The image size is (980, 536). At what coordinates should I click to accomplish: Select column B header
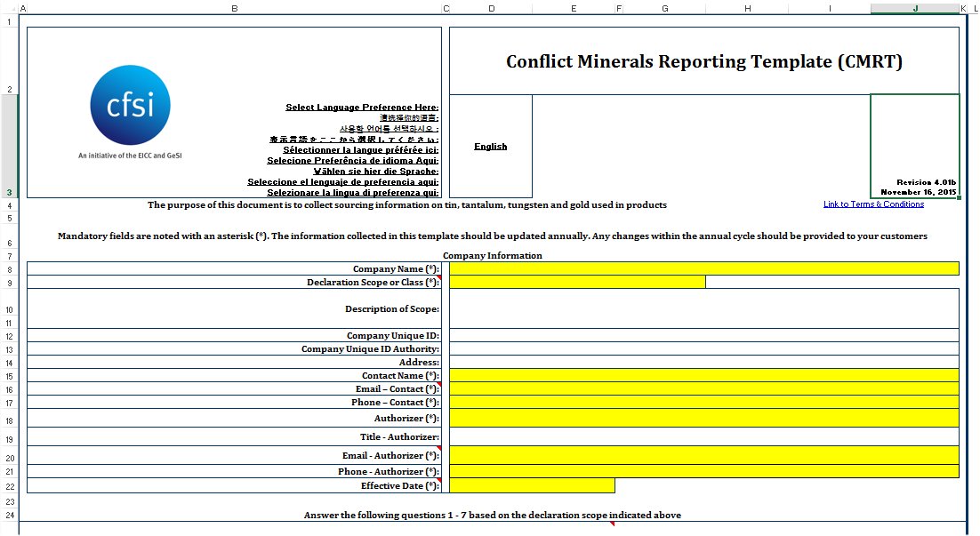[x=234, y=8]
